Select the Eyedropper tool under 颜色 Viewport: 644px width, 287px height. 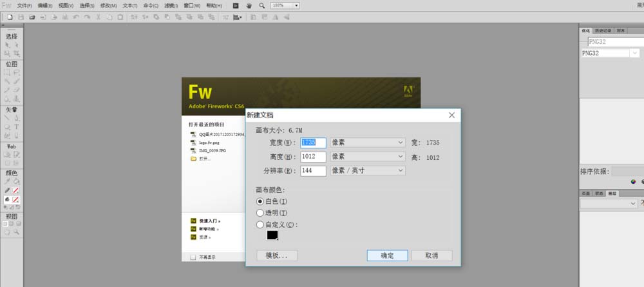(x=7, y=181)
